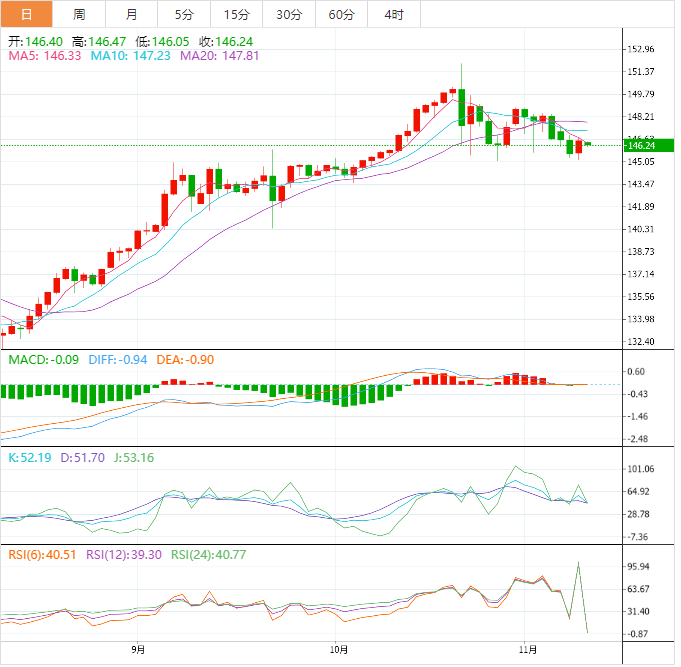Image resolution: width=681 pixels, height=667 pixels.
Task: Select the 周 (weekly) timeframe tab
Action: tap(79, 14)
